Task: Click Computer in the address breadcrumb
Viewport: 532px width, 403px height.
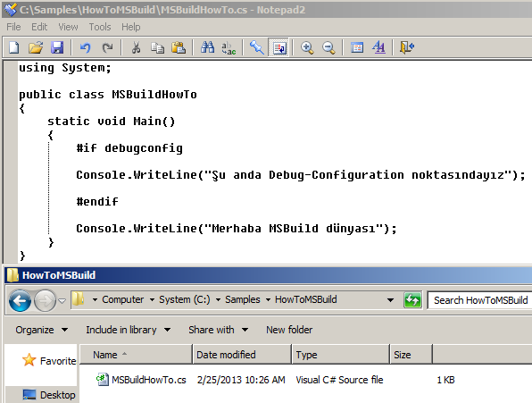Action: 123,299
